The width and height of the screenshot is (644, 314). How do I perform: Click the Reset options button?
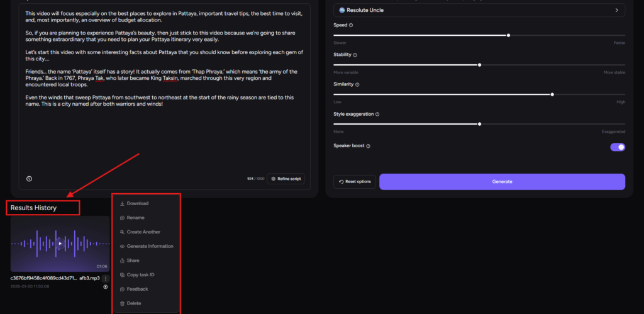coord(355,182)
